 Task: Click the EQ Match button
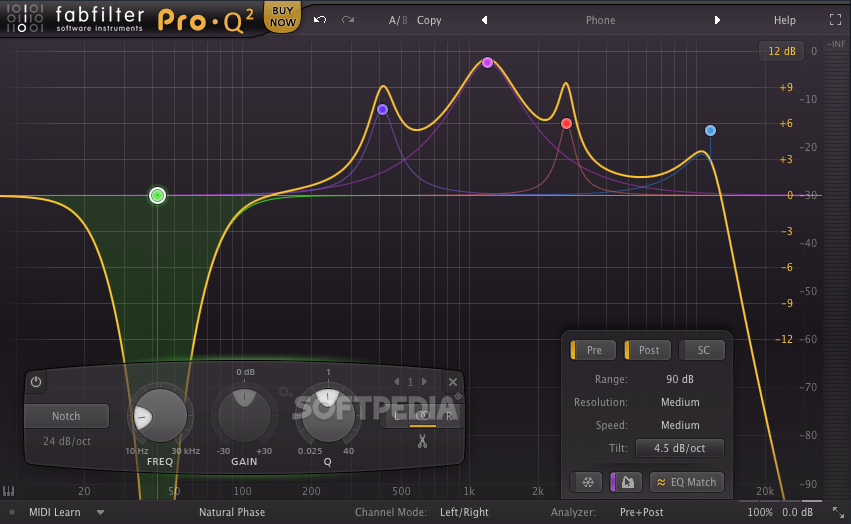[687, 482]
